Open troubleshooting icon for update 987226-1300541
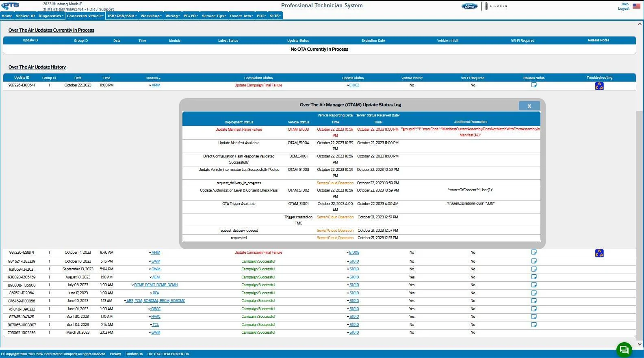Screen dimensions: 644x358 [x=599, y=86]
